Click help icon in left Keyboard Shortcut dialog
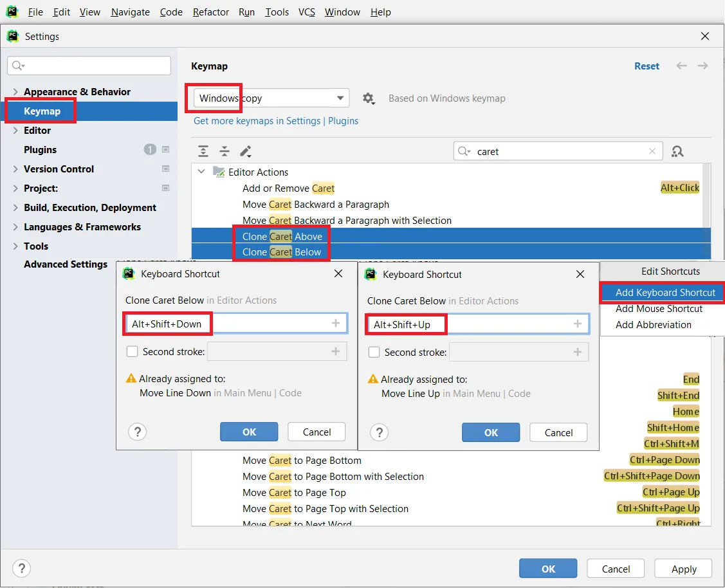The height and width of the screenshot is (588, 725). (137, 432)
